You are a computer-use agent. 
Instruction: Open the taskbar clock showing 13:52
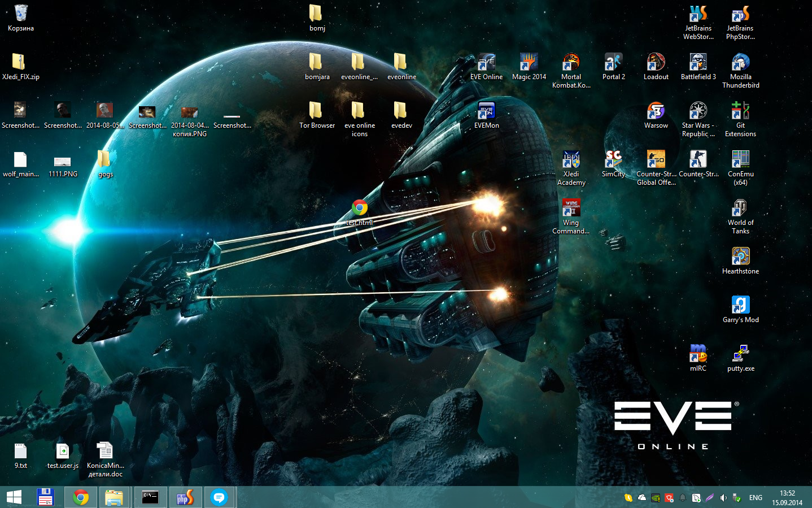coord(787,498)
